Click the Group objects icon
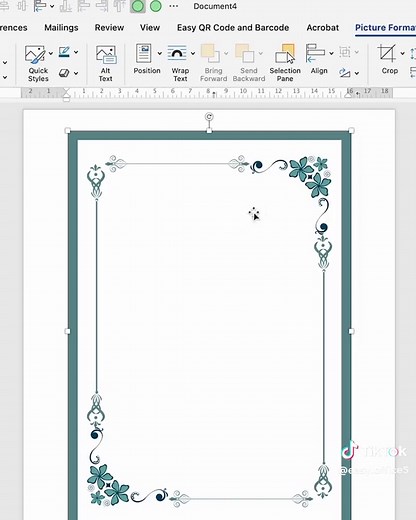This screenshot has width=416, height=520. pyautogui.click(x=345, y=52)
